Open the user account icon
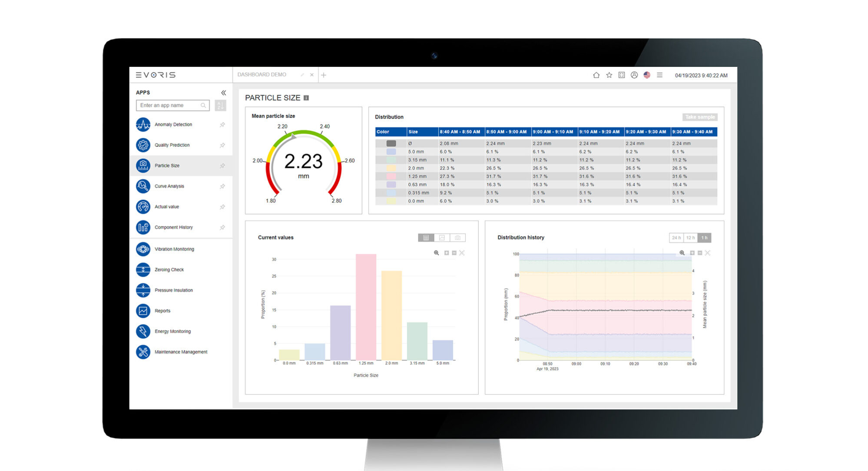This screenshot has height=471, width=868. point(634,75)
